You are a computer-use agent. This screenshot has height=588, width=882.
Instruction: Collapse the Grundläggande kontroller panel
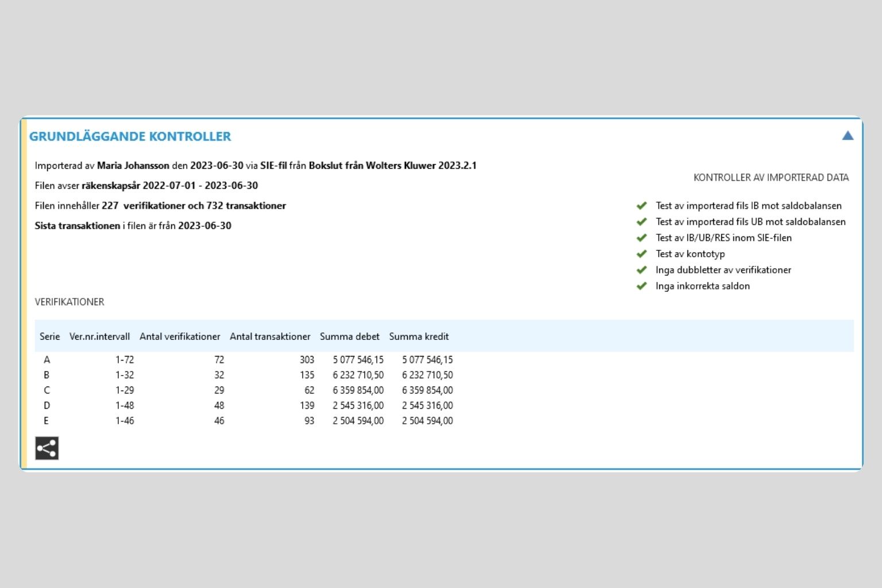pyautogui.click(x=848, y=136)
